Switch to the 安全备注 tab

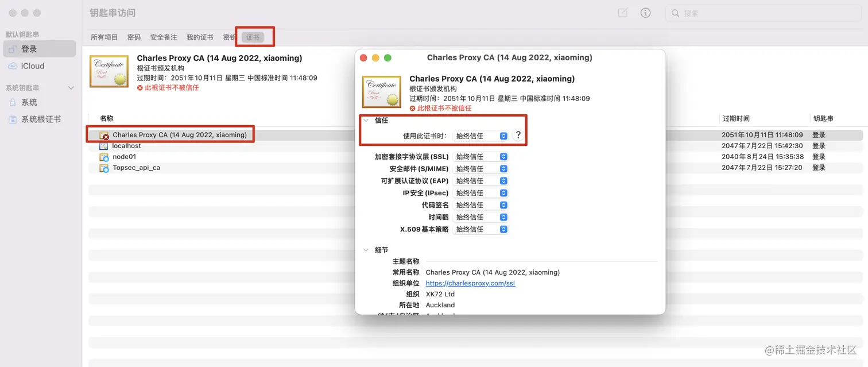click(x=164, y=37)
